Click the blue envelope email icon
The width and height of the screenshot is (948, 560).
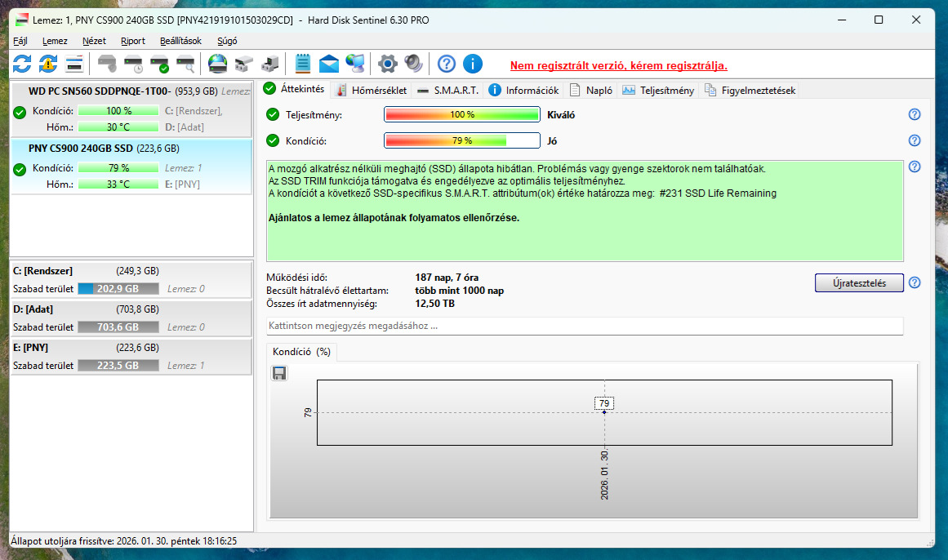[329, 64]
